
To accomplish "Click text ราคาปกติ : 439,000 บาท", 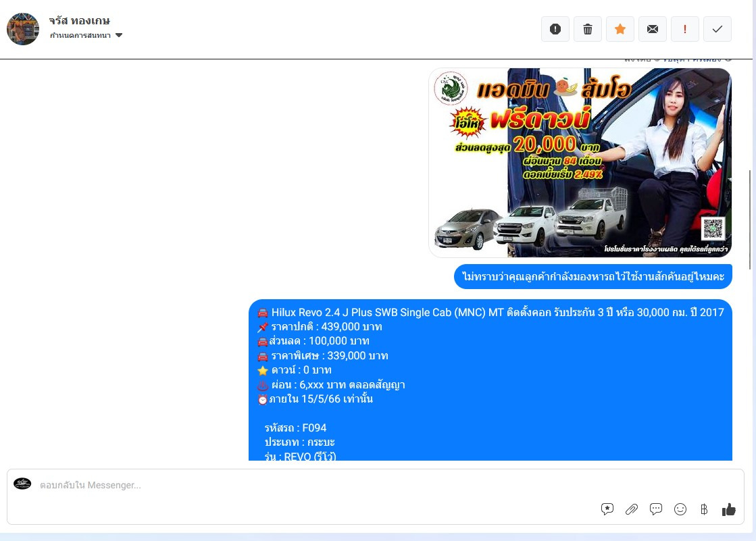I will point(326,327).
